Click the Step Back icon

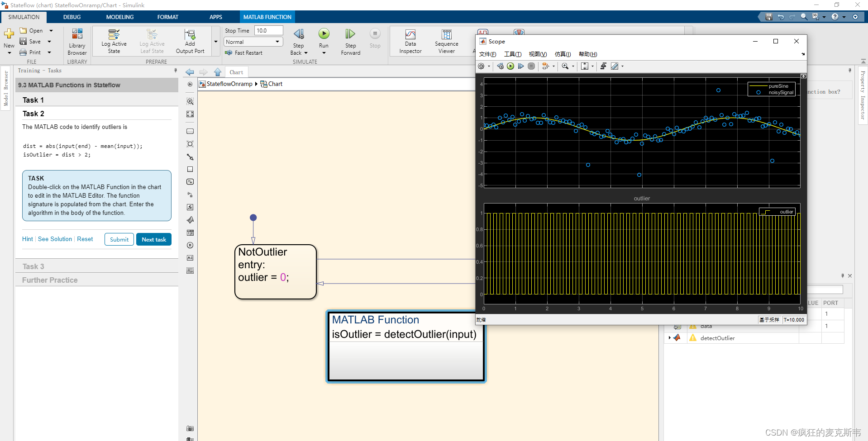pos(299,34)
